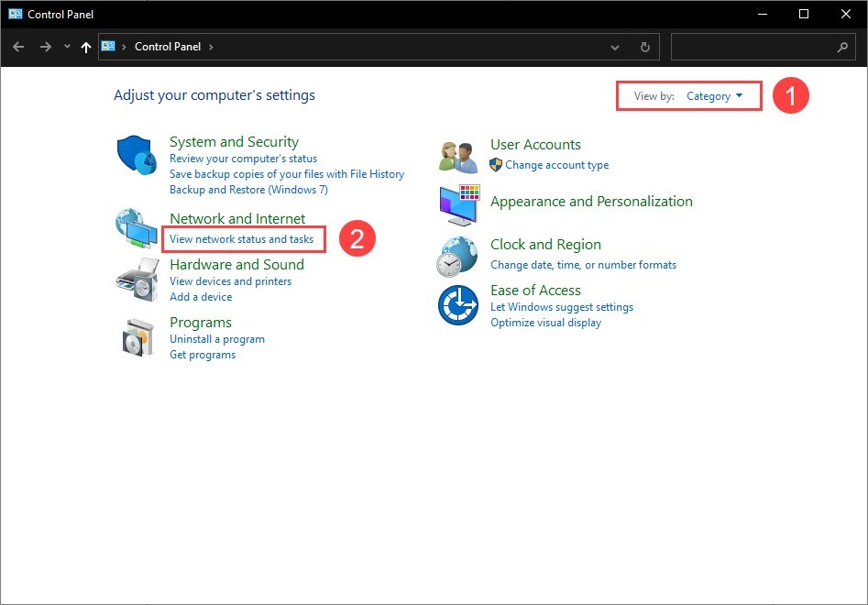Screen dimensions: 868x605
Task: Click the System and Security shield icon
Action: click(137, 155)
